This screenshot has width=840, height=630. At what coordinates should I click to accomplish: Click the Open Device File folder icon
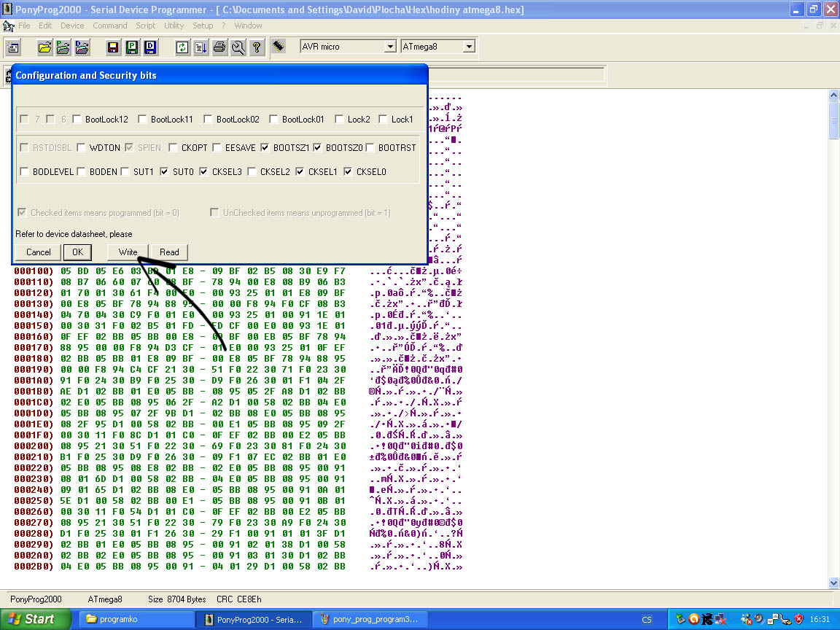45,47
